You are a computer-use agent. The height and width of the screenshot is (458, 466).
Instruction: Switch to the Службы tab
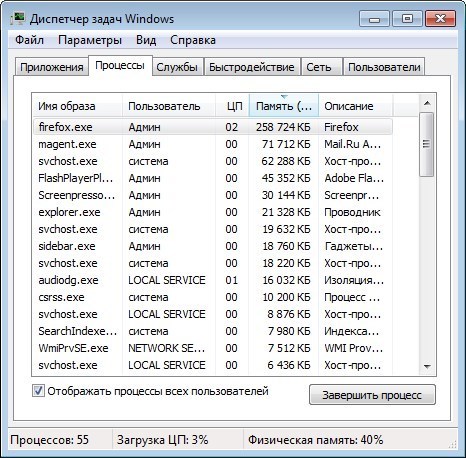click(177, 67)
